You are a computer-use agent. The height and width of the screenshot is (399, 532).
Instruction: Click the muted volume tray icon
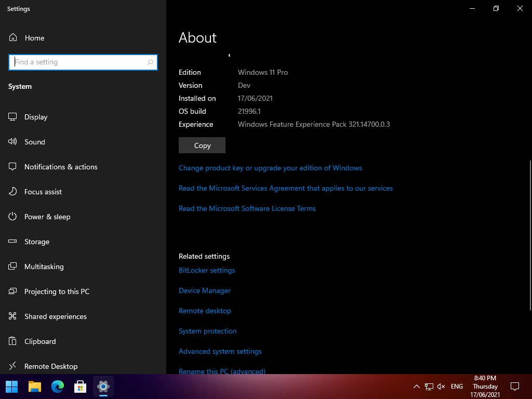pos(441,387)
